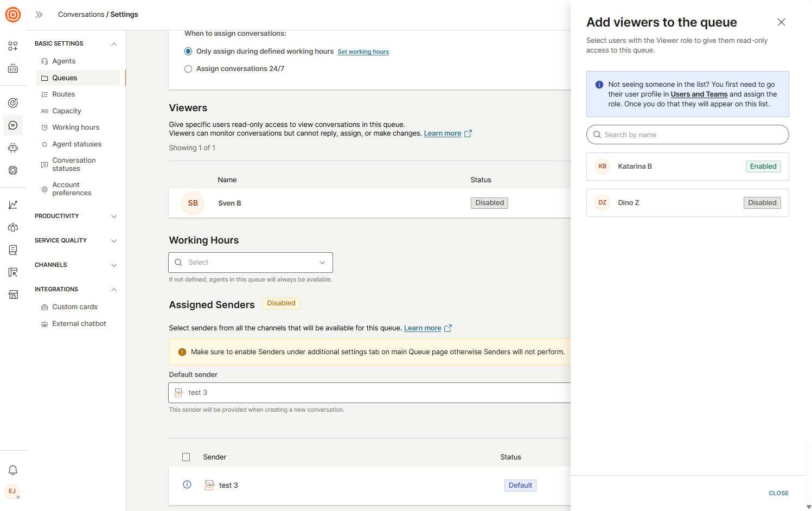Screen dimensions: 812x511
Task: Click the Users and Teams link
Action: [x=699, y=94]
